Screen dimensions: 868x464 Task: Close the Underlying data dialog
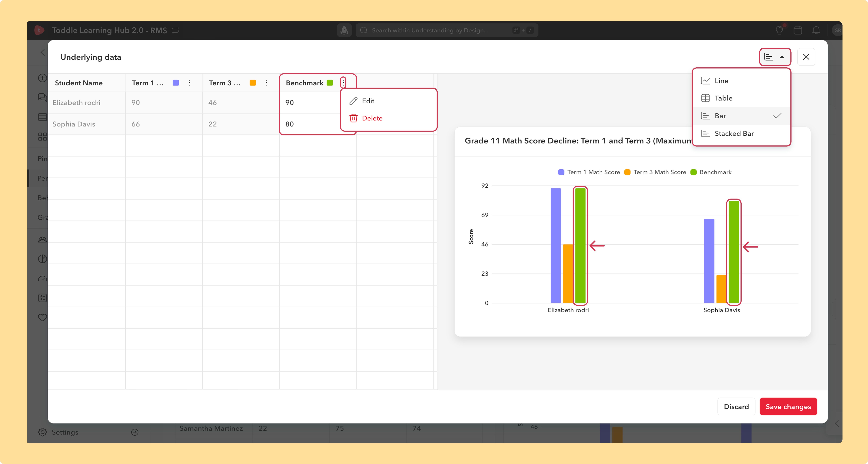click(806, 57)
